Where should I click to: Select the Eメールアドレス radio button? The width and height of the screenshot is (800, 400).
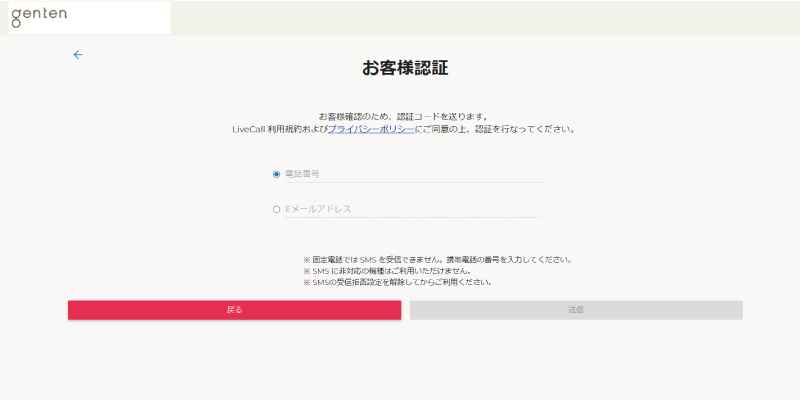276,209
